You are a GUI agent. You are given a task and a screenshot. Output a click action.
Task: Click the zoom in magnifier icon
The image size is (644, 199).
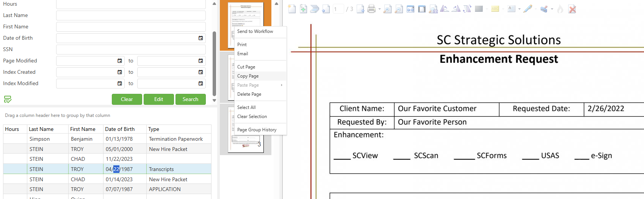pyautogui.click(x=387, y=9)
